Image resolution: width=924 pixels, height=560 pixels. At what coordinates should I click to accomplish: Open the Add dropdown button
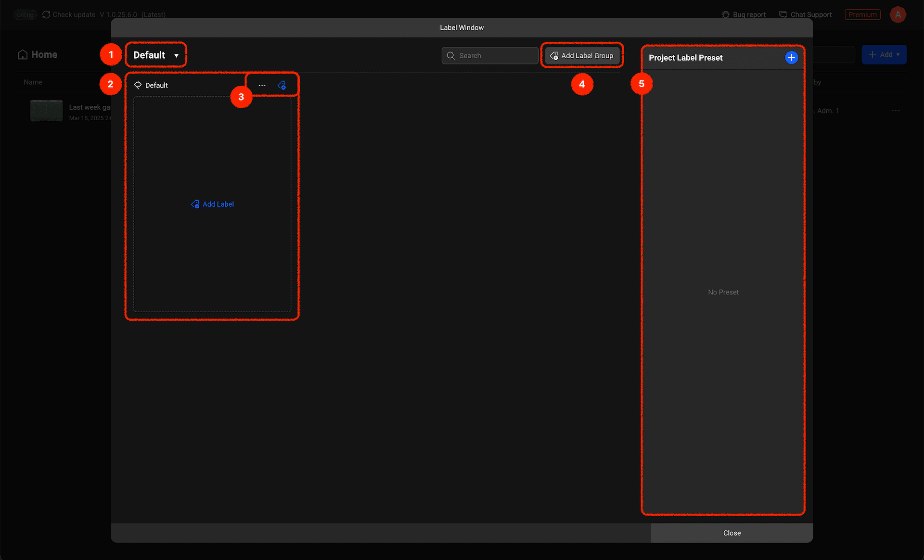[884, 55]
